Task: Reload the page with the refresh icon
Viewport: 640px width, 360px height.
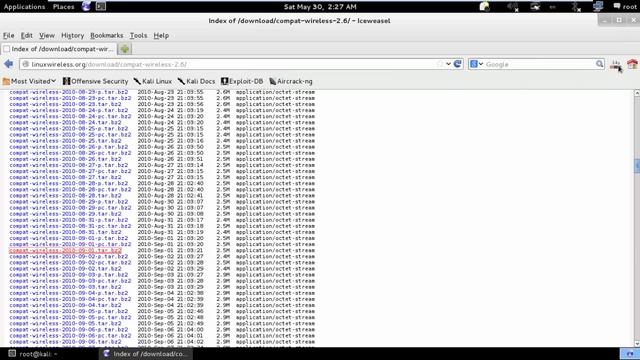Action: pos(458,64)
